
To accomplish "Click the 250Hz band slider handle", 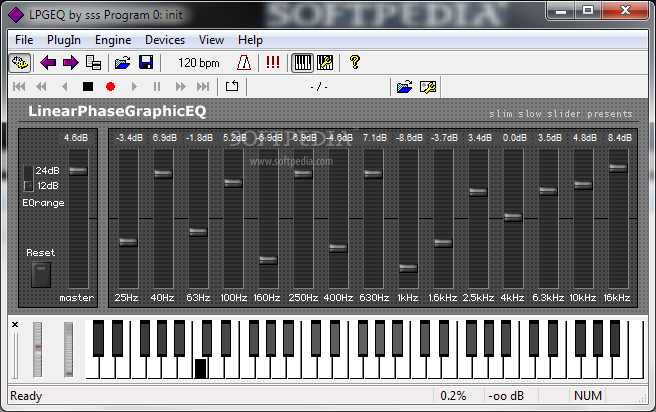I will tap(303, 174).
